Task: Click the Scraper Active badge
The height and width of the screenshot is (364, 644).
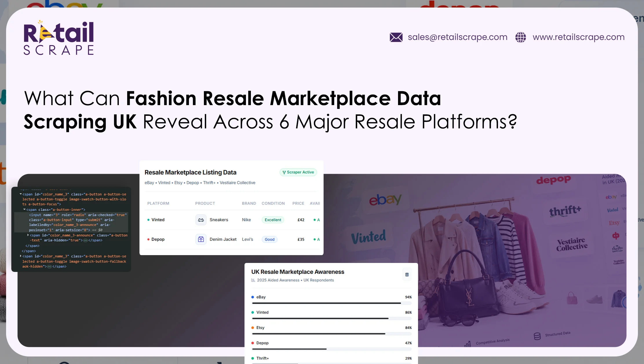Action: click(x=298, y=172)
